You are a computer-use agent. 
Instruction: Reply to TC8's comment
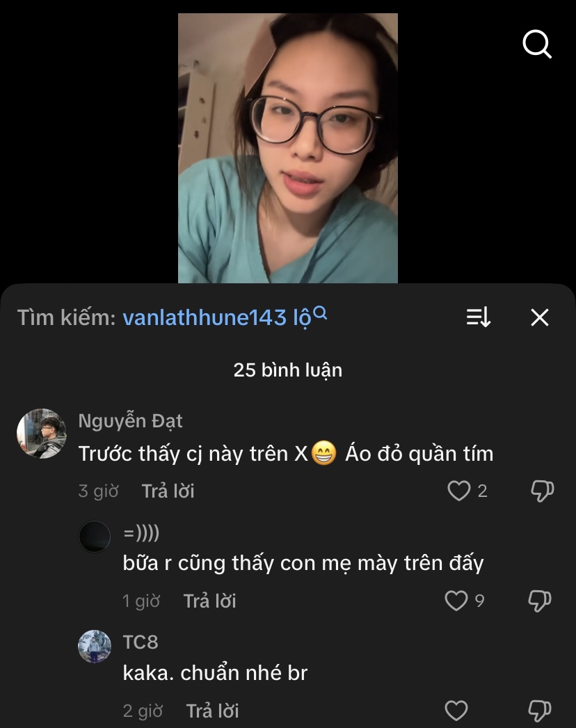(212, 711)
